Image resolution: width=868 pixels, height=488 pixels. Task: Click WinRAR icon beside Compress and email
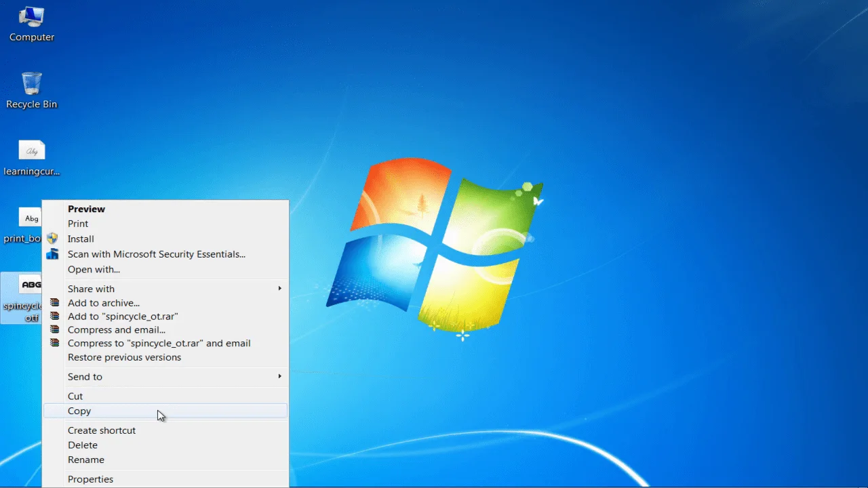coord(54,330)
